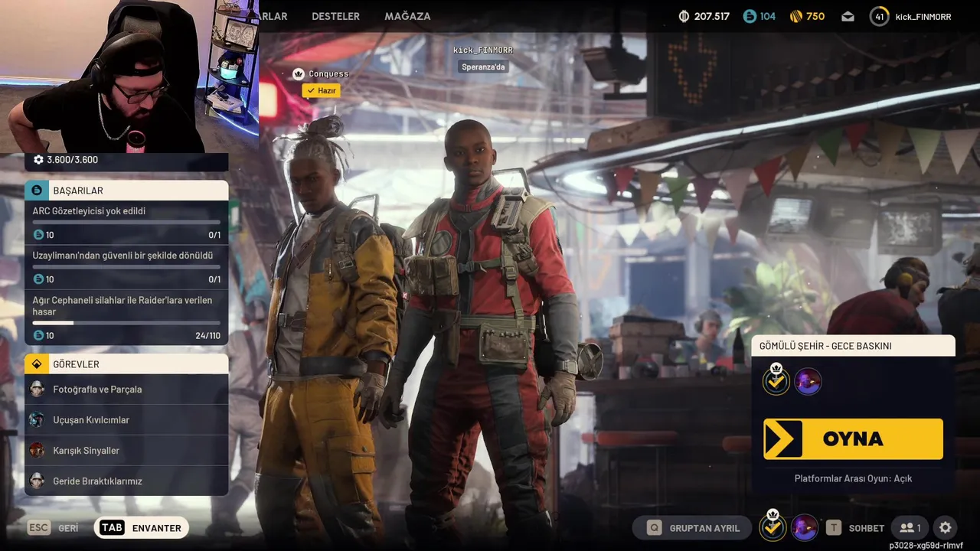Image resolution: width=980 pixels, height=551 pixels.
Task: Click the 207.517 currency amount
Action: (712, 16)
